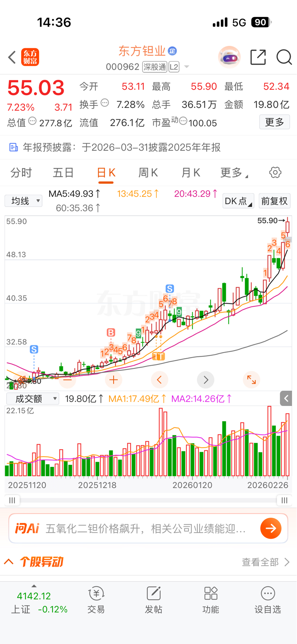Tap the blue S sell marker near 6

pyautogui.click(x=170, y=289)
